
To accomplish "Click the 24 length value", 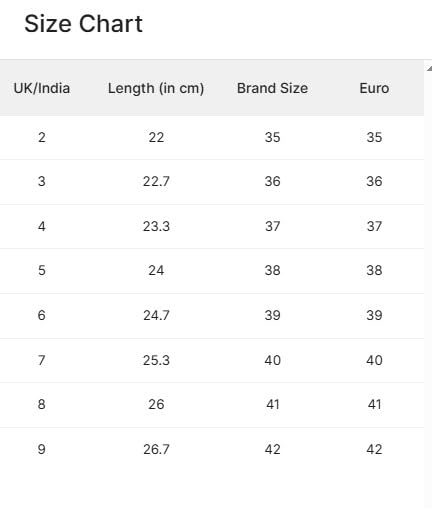I will (x=156, y=270).
